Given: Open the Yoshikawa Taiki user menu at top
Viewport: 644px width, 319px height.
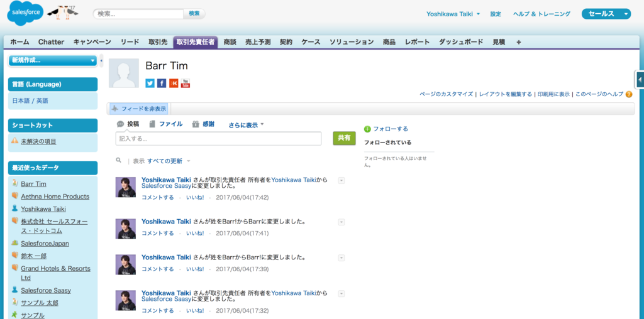Looking at the screenshot, I should point(453,14).
